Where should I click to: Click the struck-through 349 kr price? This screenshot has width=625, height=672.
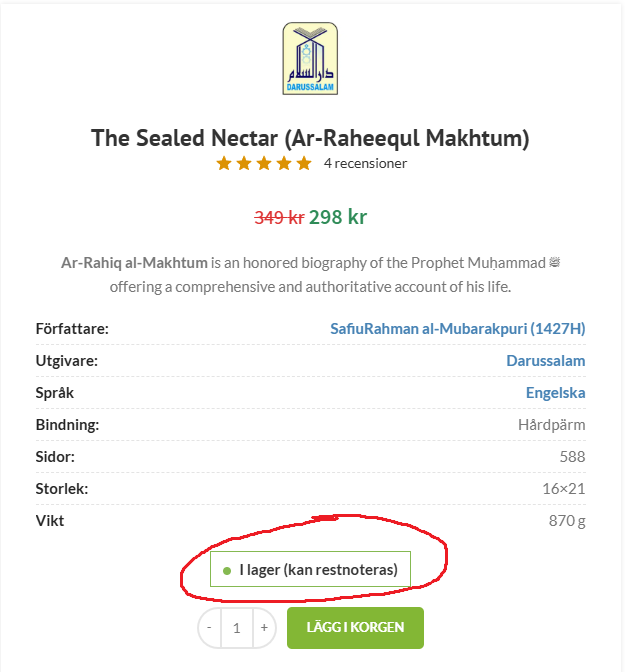279,217
